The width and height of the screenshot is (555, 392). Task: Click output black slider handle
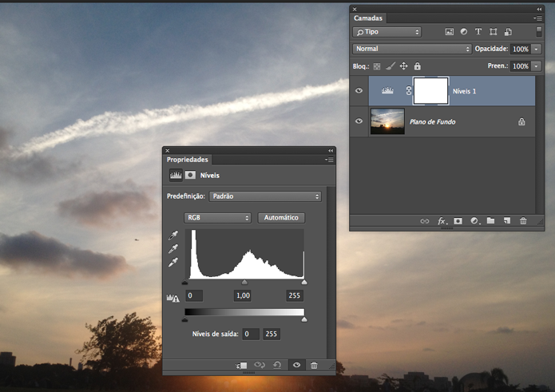184,320
